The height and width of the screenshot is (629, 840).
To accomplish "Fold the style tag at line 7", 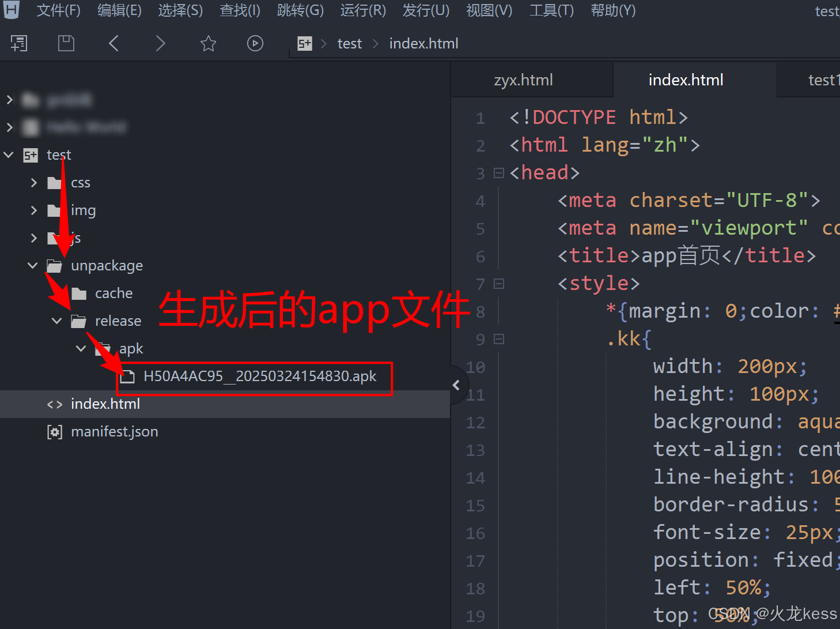I will pos(499,284).
